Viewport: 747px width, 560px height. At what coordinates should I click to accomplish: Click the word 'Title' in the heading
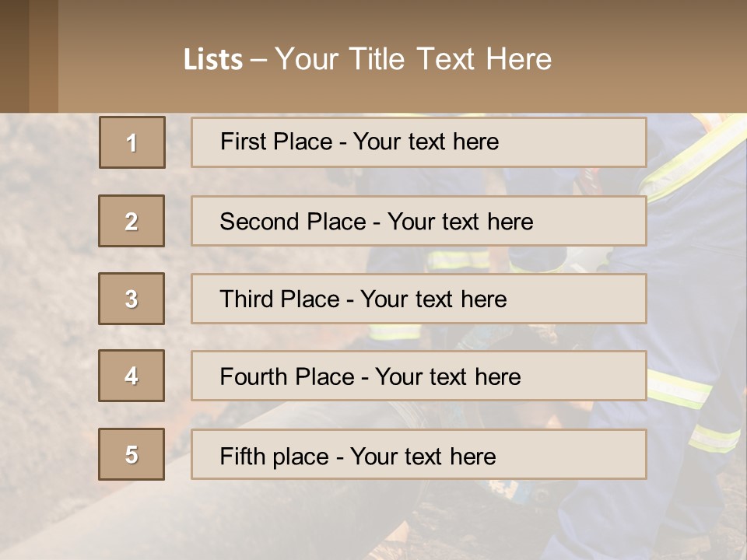377,59
